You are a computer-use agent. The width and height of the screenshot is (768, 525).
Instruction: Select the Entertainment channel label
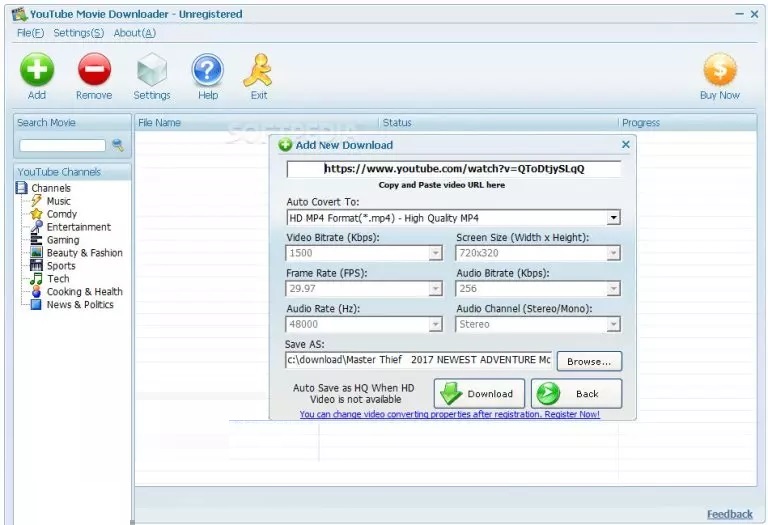(79, 227)
